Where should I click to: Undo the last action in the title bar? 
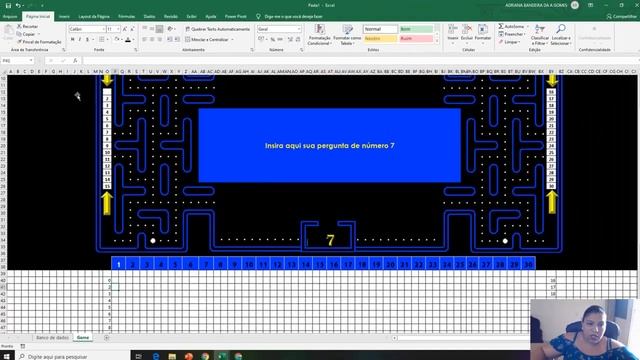[18, 5]
